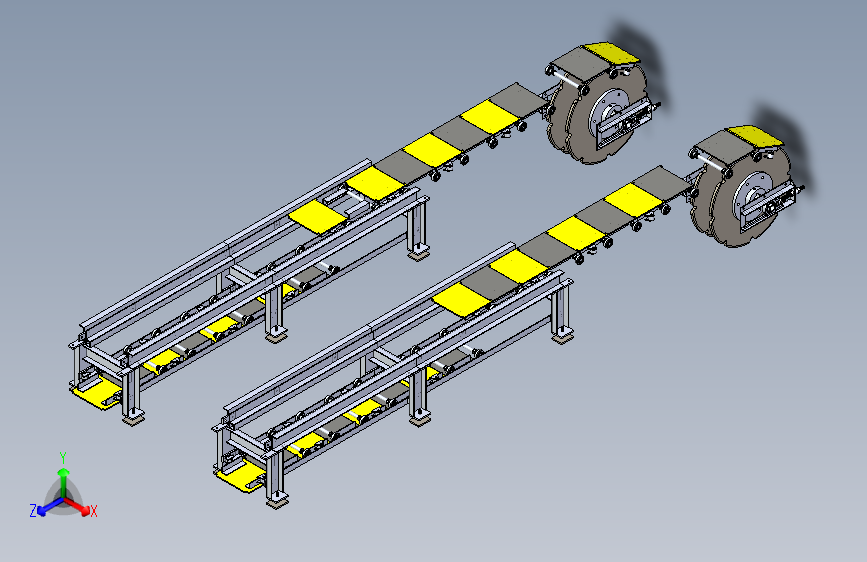Click the blue Z axis arrow of the triad
This screenshot has width=867, height=562.
(x=49, y=507)
